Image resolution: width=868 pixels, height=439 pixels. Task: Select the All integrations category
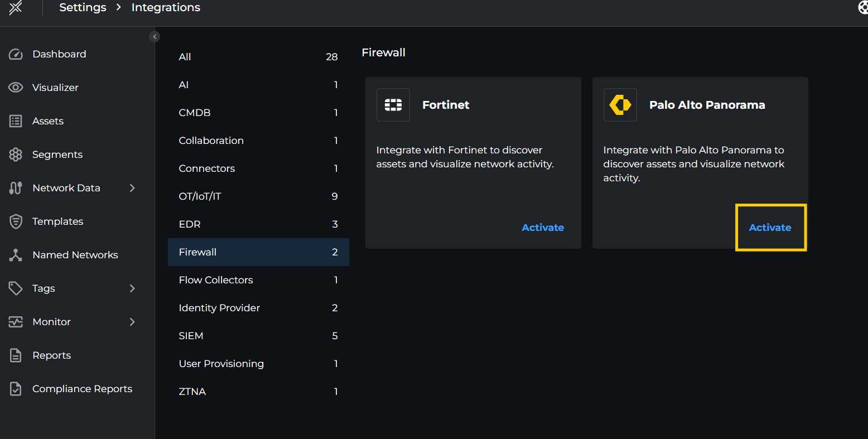coord(185,56)
